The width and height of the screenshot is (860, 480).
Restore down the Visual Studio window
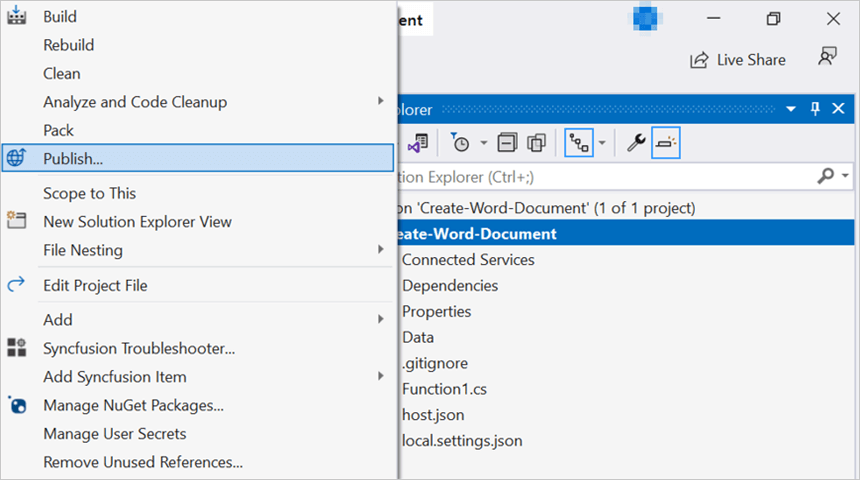click(x=773, y=19)
